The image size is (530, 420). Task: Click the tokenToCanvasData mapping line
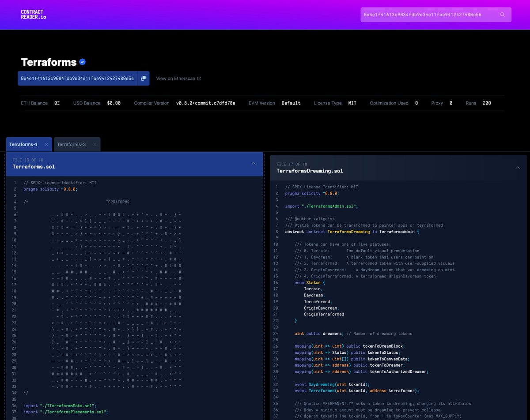pyautogui.click(x=352, y=359)
